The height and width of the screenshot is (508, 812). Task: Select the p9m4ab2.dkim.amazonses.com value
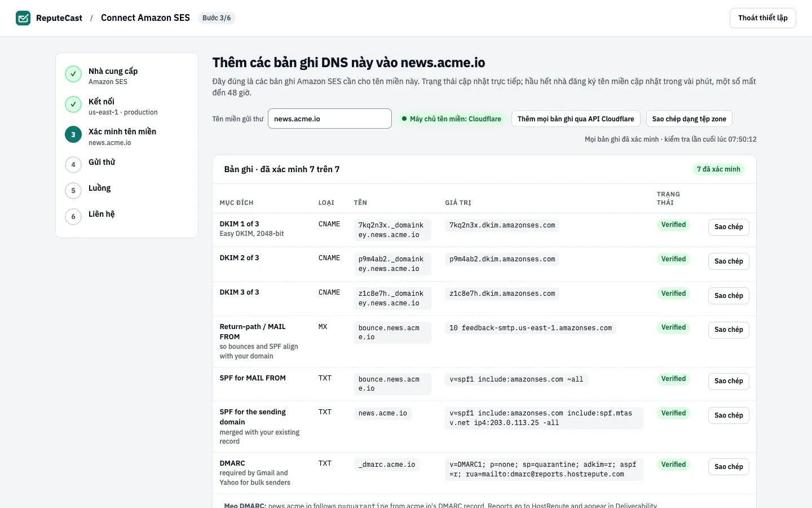[502, 259]
